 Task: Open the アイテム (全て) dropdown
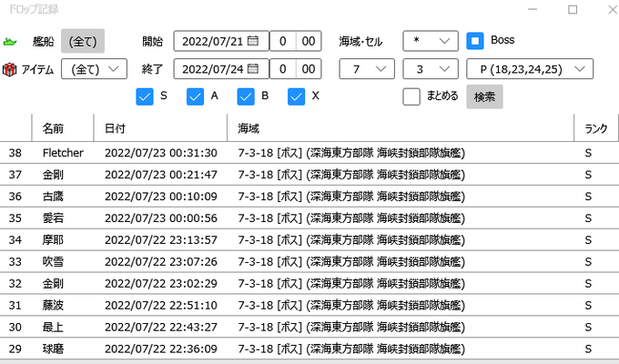(94, 69)
